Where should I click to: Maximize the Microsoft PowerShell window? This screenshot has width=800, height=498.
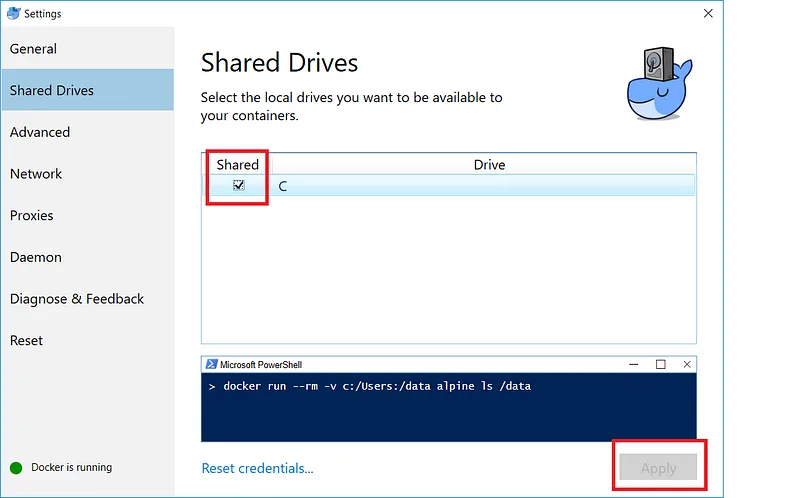tap(661, 364)
